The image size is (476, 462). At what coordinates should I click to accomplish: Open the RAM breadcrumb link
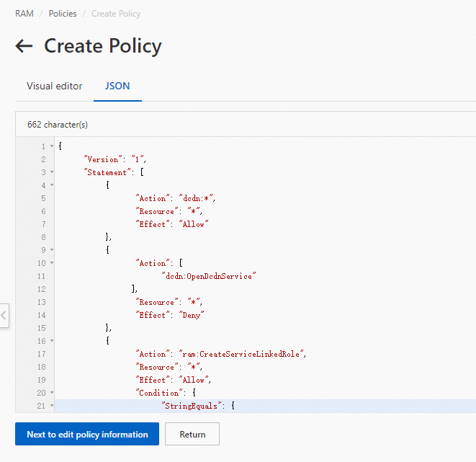pos(24,14)
